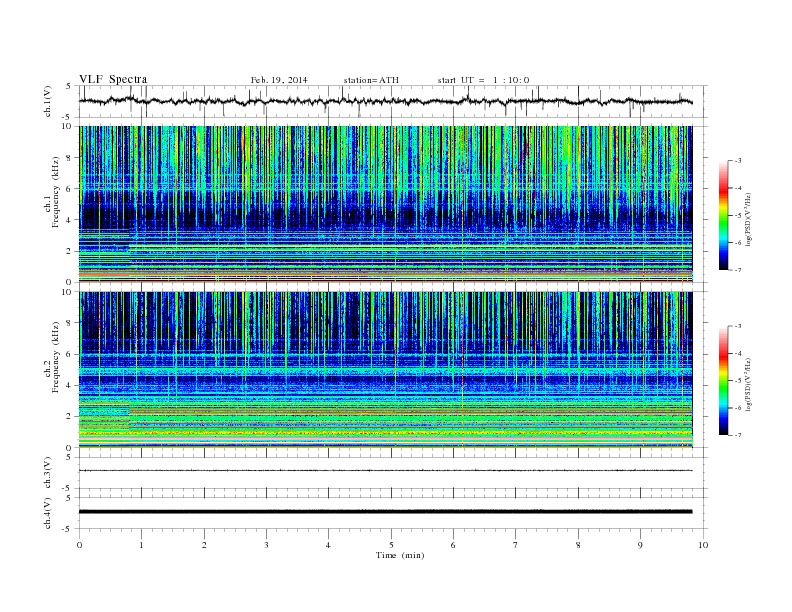Click the "ch.3(V)" axis label

(48, 472)
